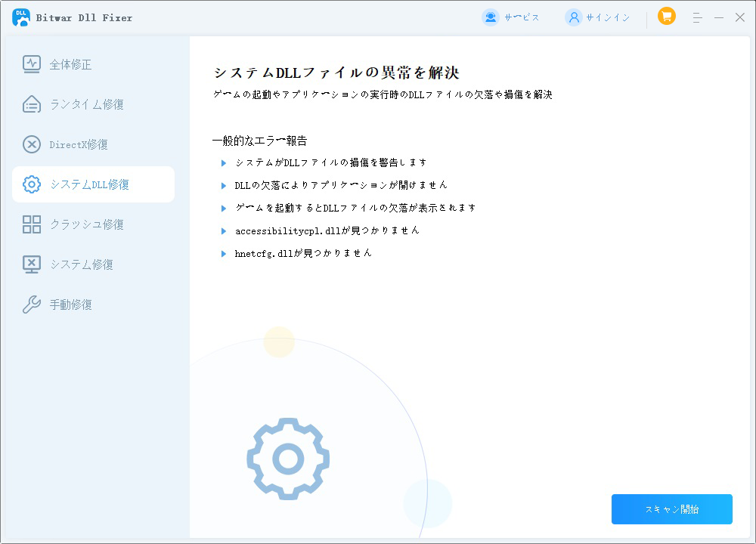This screenshot has height=544, width=756.
Task: Click the ランタイム修復 house icon
Action: click(32, 104)
